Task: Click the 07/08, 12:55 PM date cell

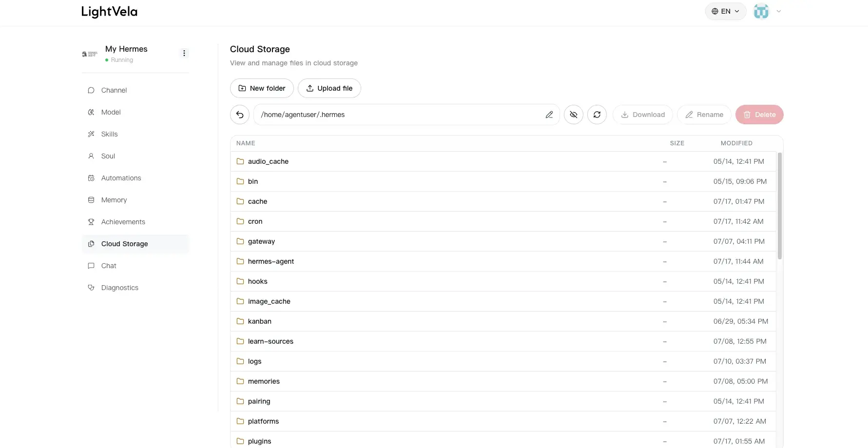Action: pos(740,341)
